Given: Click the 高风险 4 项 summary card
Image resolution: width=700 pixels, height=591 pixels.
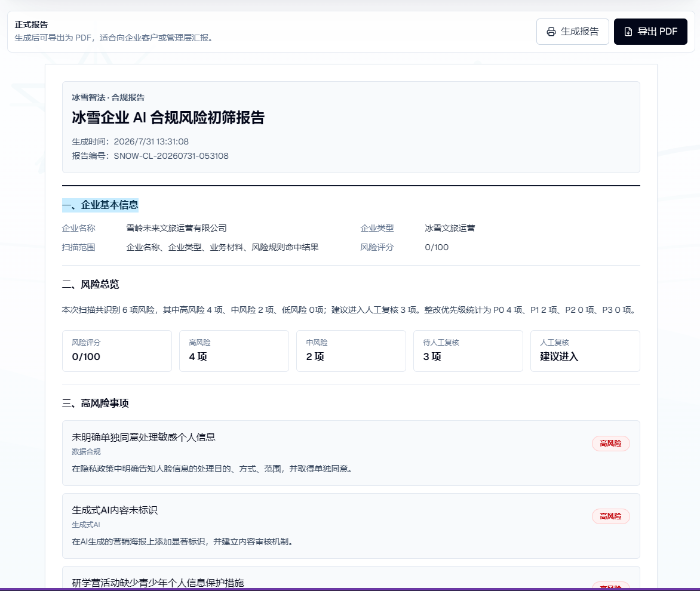Looking at the screenshot, I should 234,351.
